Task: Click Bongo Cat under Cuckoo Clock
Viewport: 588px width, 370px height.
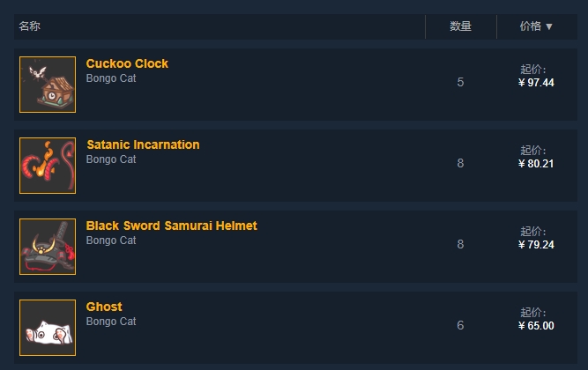Action: 111,78
